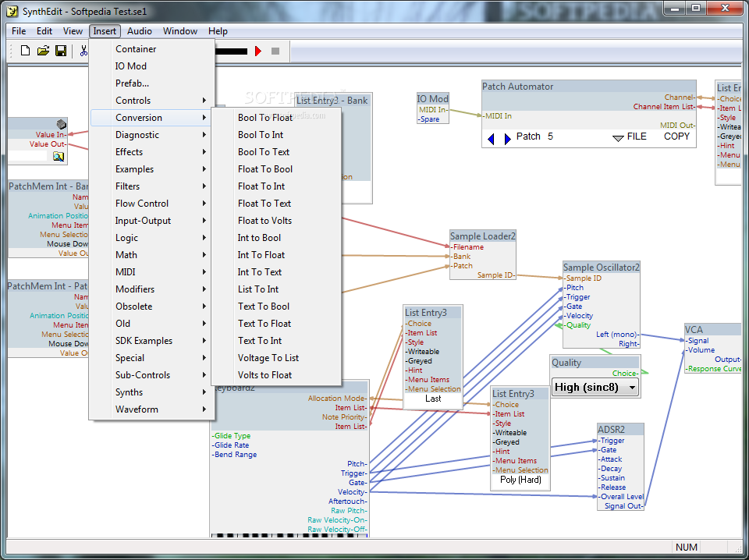Click the Patch number 5 field
This screenshot has width=749, height=560.
click(x=550, y=136)
